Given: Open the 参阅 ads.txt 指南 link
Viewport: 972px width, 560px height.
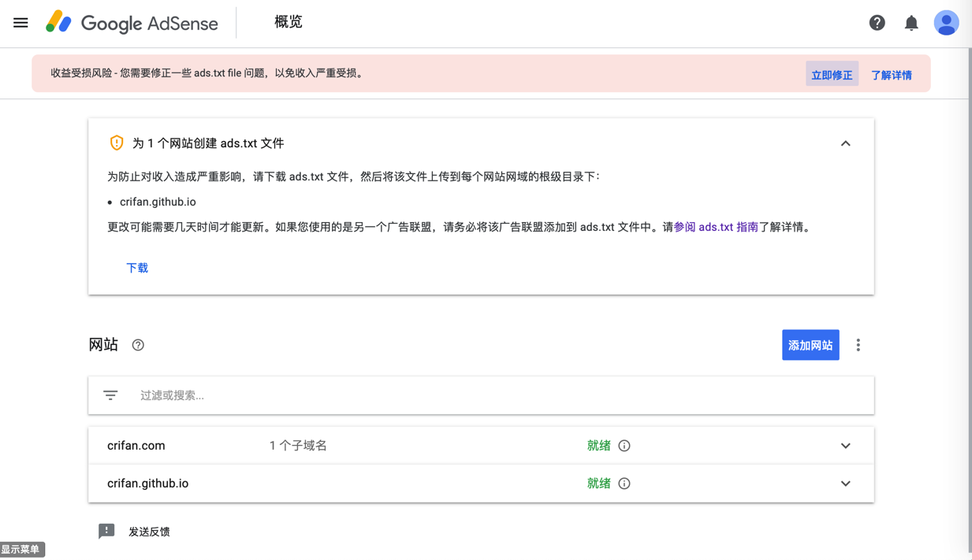Looking at the screenshot, I should pyautogui.click(x=716, y=227).
